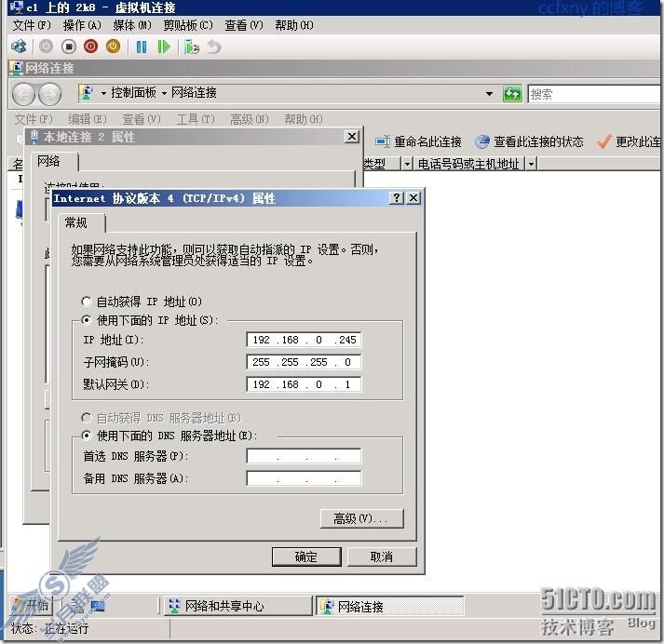Open the 类型 column dropdown arrow
The height and width of the screenshot is (644, 664).
pos(407,164)
